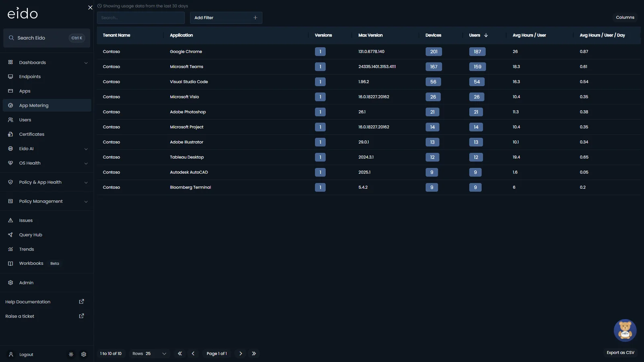The image size is (644, 362).
Task: Click the Query Hub icon
Action: click(10, 235)
